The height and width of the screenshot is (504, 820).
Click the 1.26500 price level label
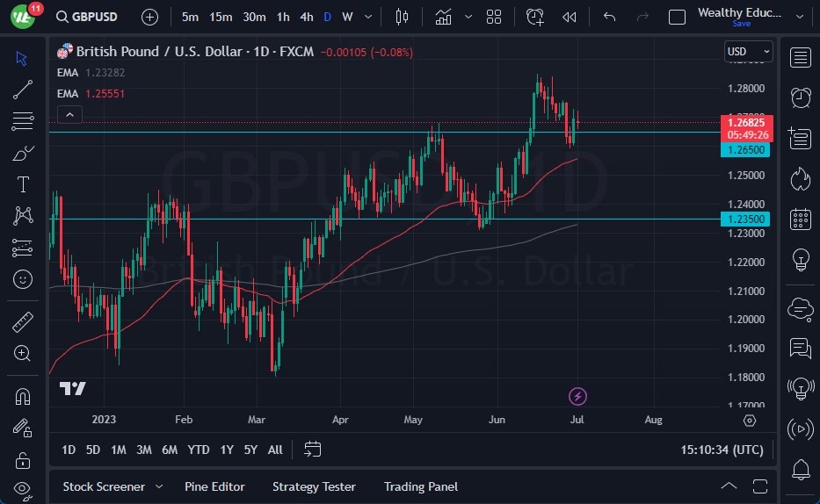745,150
